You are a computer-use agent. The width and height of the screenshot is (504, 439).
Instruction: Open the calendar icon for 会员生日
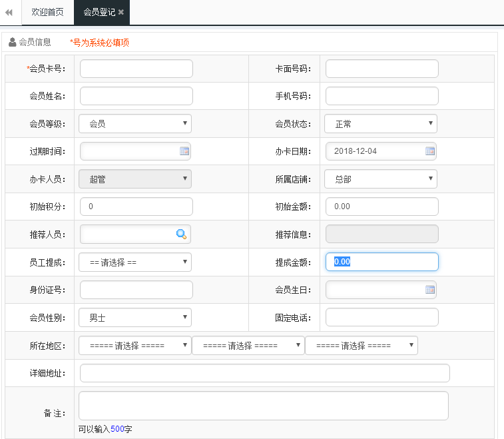(430, 290)
